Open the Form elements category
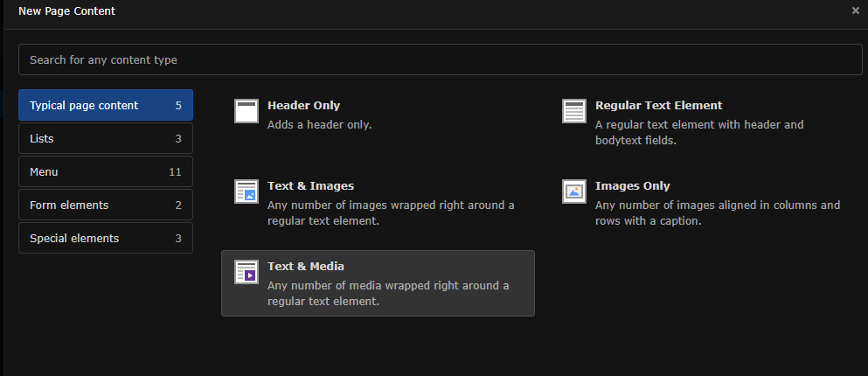 [106, 205]
